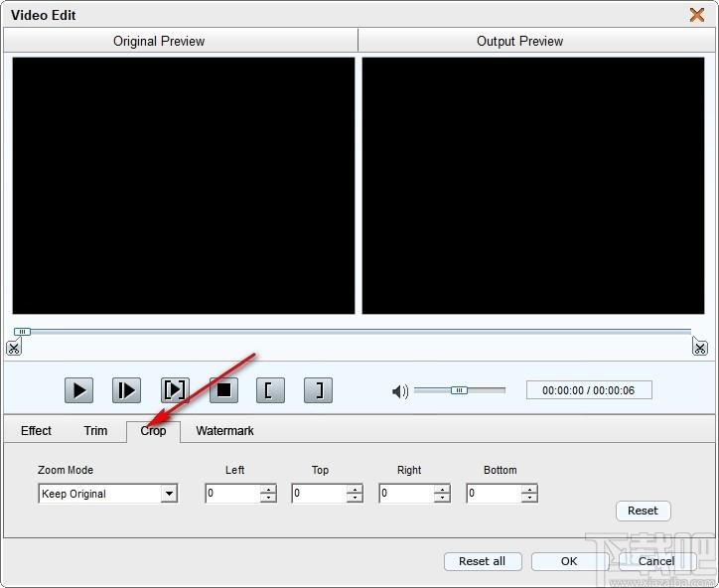Viewport: 719px width, 588px height.
Task: Click the original video preview pane
Action: point(184,186)
